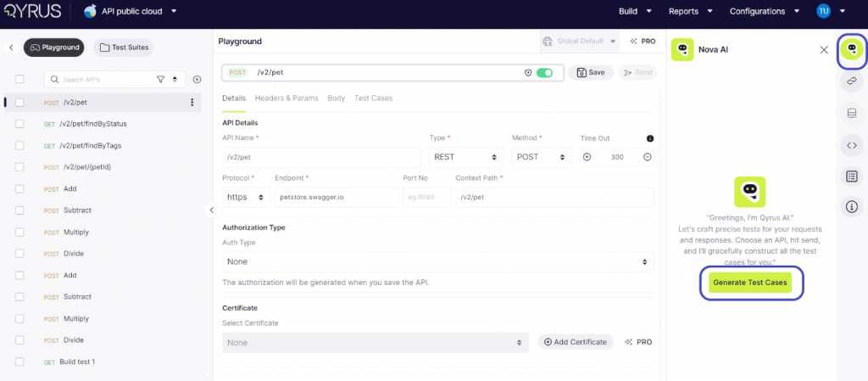Increase Time Out with the plus stepper

pyautogui.click(x=587, y=157)
